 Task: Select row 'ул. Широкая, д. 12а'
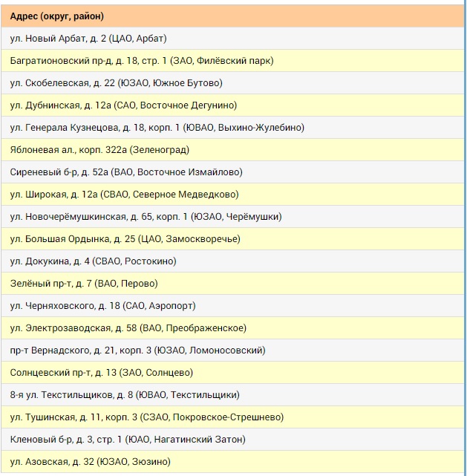(x=232, y=195)
